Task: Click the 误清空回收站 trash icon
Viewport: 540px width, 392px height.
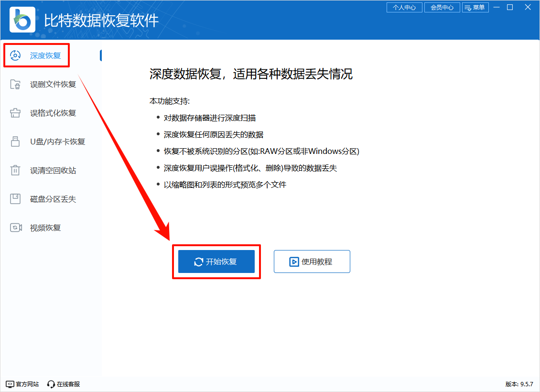Action: click(16, 170)
